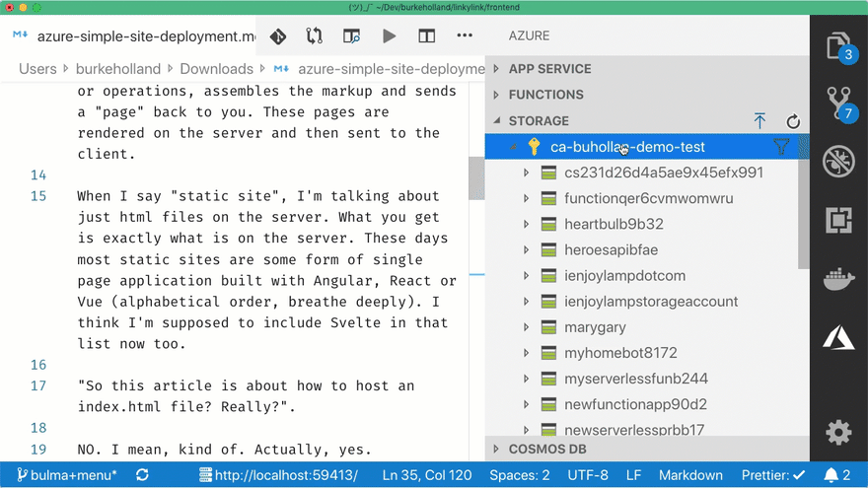This screenshot has width=868, height=488.
Task: Change language mode Markdown
Action: click(x=690, y=475)
